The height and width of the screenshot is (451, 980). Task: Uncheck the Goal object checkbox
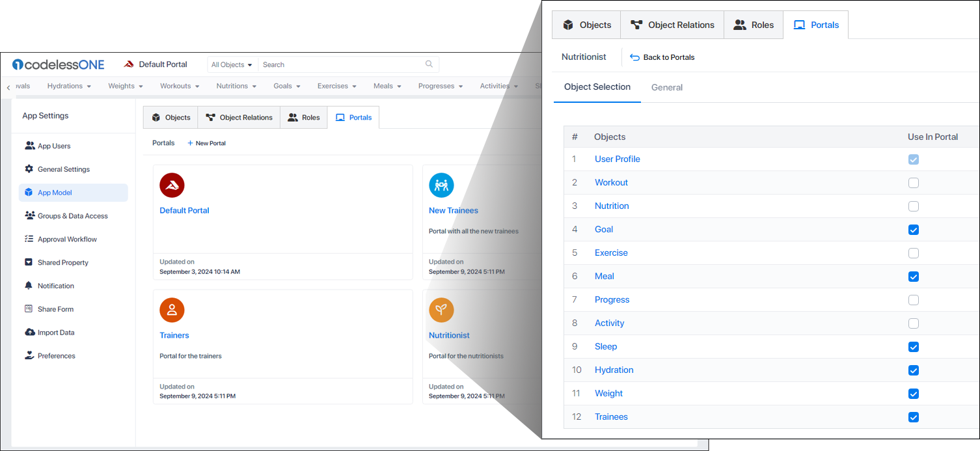[x=914, y=230]
